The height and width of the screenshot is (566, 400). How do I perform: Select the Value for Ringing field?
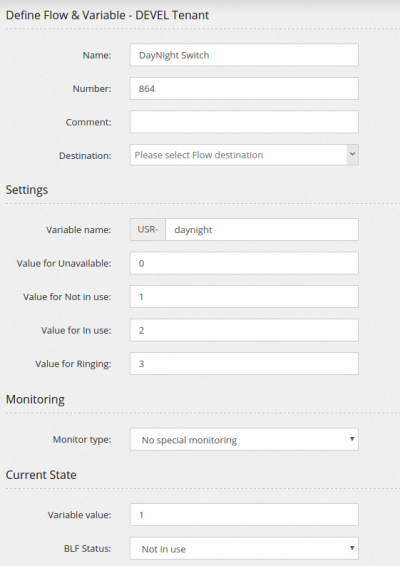[x=244, y=363]
